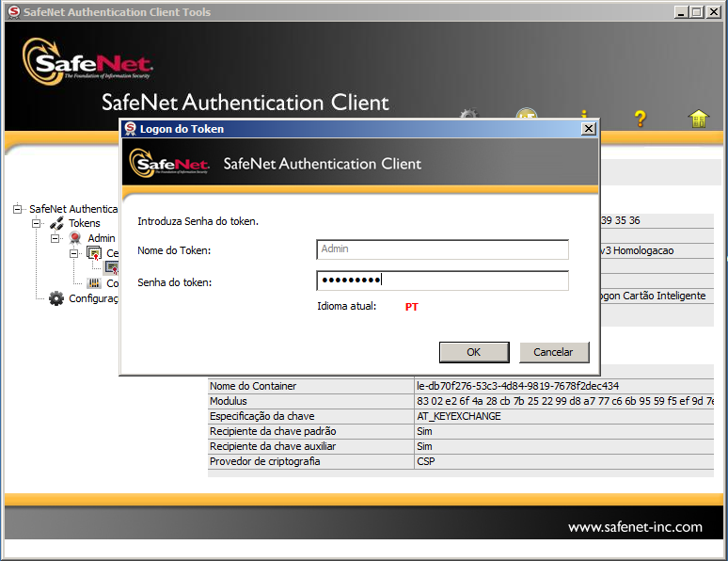Image resolution: width=728 pixels, height=561 pixels.
Task: Click the Provedor de criptografia label
Action: pos(264,461)
